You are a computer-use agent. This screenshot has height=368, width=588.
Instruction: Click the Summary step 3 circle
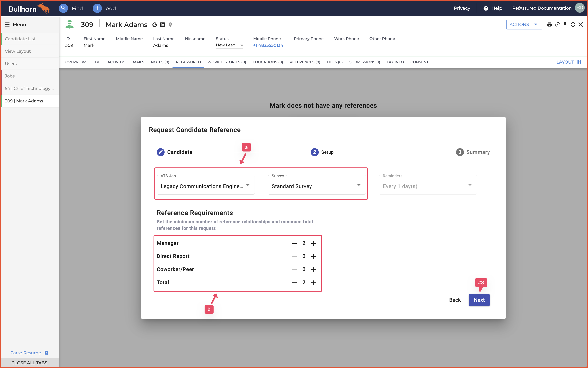click(x=460, y=152)
